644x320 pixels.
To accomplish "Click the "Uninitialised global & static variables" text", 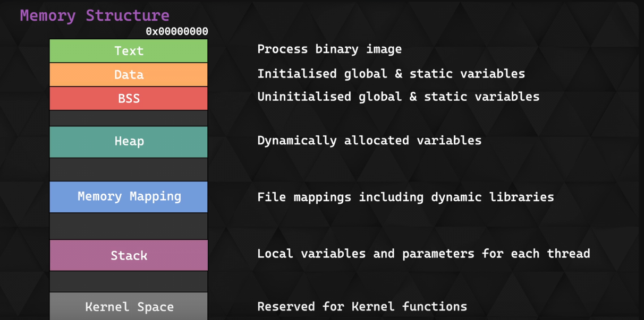I will pyautogui.click(x=398, y=97).
